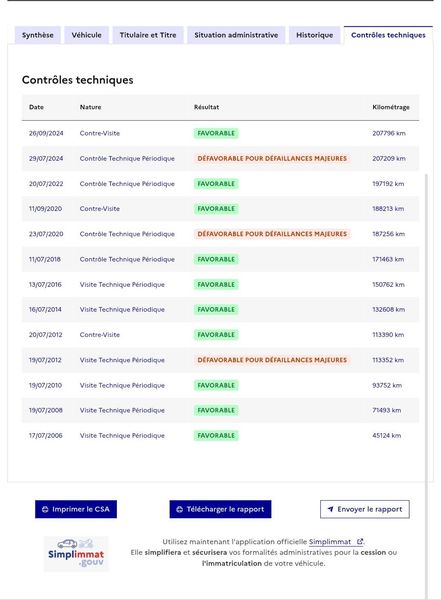Select the Situation administrative tab

pyautogui.click(x=236, y=35)
